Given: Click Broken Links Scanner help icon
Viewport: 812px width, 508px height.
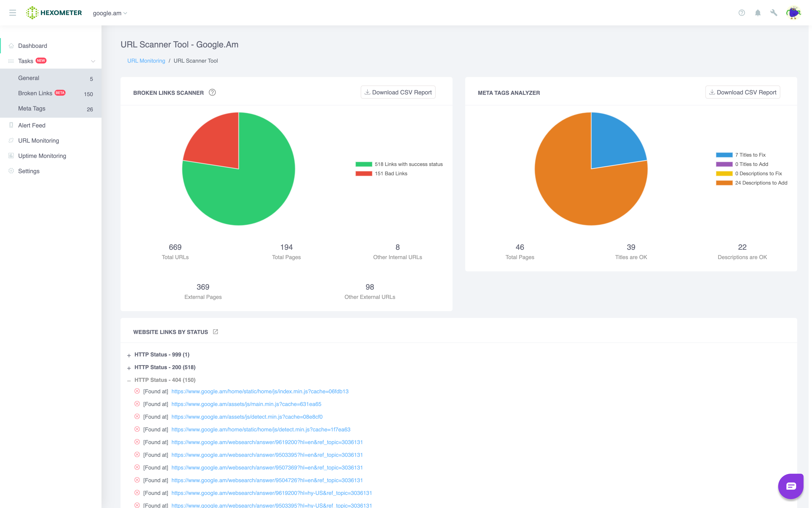Looking at the screenshot, I should [212, 92].
